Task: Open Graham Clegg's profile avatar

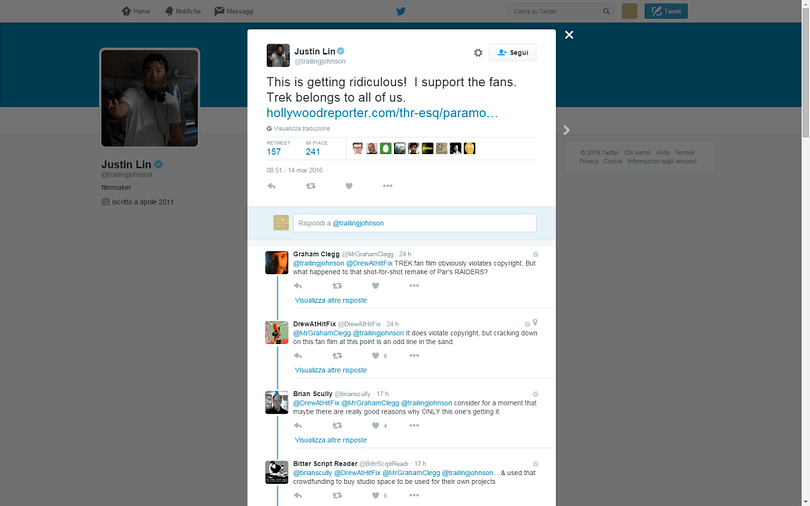Action: point(277,263)
